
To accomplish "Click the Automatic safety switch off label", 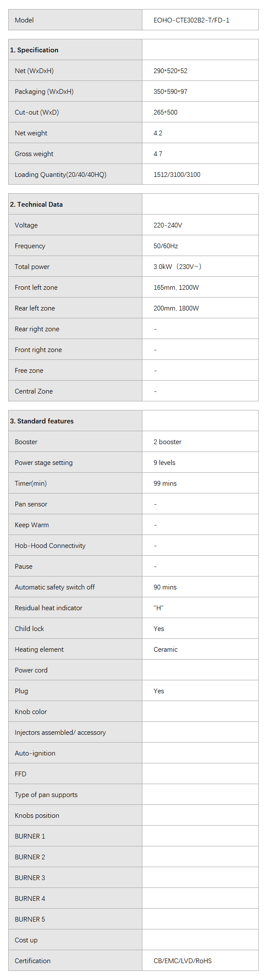I will point(55,587).
